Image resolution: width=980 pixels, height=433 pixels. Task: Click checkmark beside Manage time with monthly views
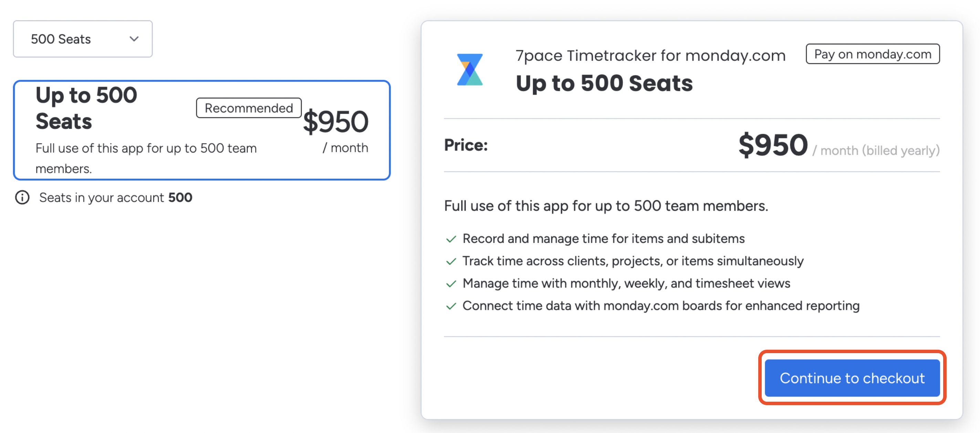click(x=451, y=284)
